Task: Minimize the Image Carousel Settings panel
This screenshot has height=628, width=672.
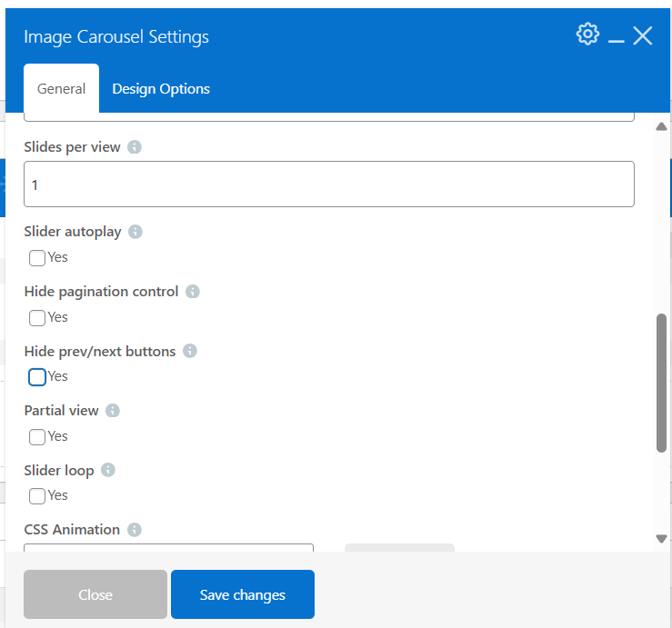Action: point(616,38)
